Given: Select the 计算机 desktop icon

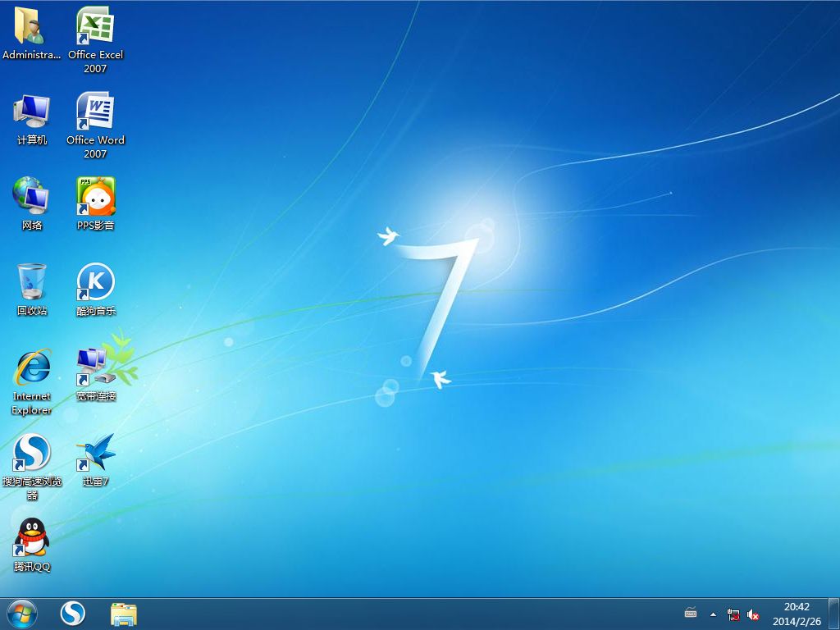Looking at the screenshot, I should click(x=32, y=119).
